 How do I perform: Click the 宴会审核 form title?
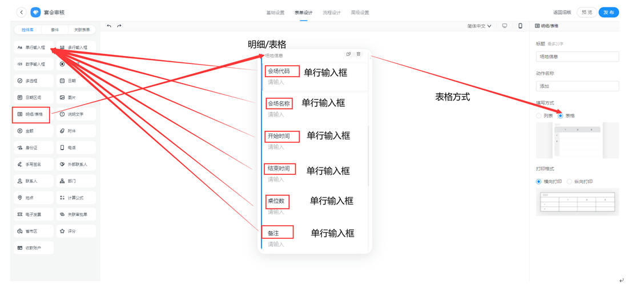(54, 13)
